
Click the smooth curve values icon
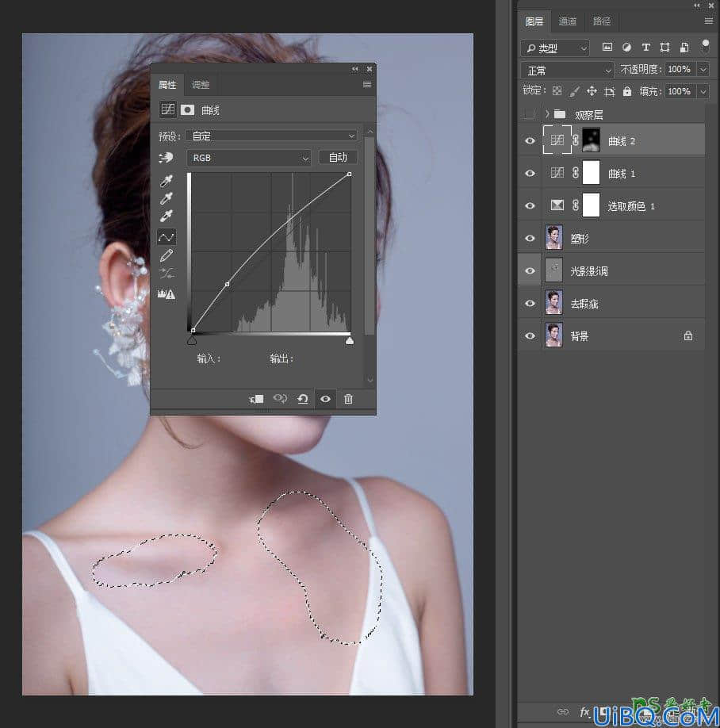(167, 273)
